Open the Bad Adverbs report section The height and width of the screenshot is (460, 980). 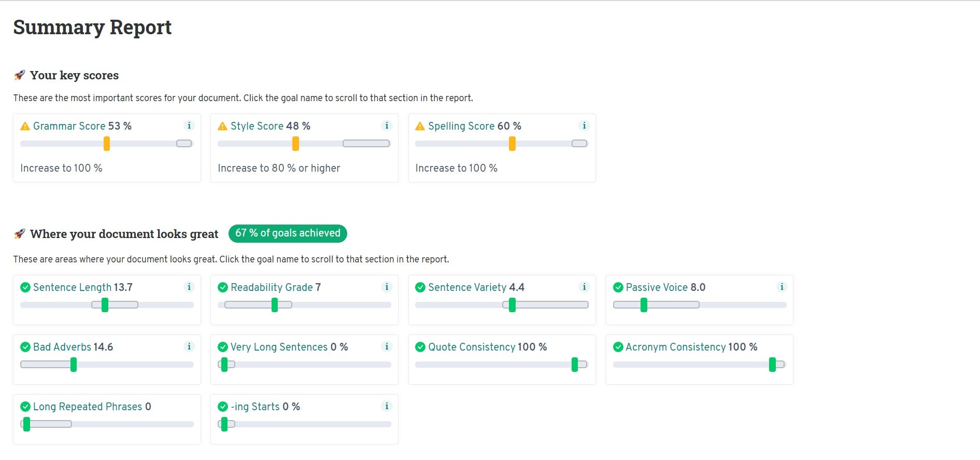click(x=61, y=347)
